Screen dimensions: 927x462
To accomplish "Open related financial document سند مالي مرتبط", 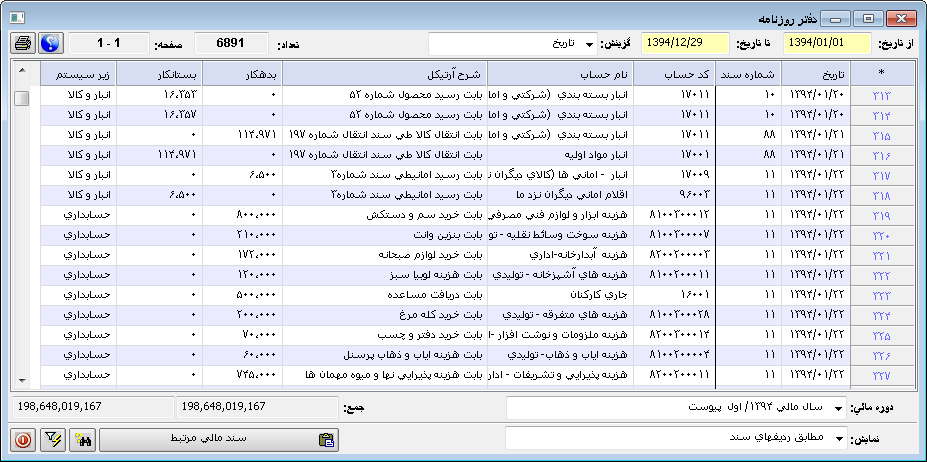I will pos(219,440).
